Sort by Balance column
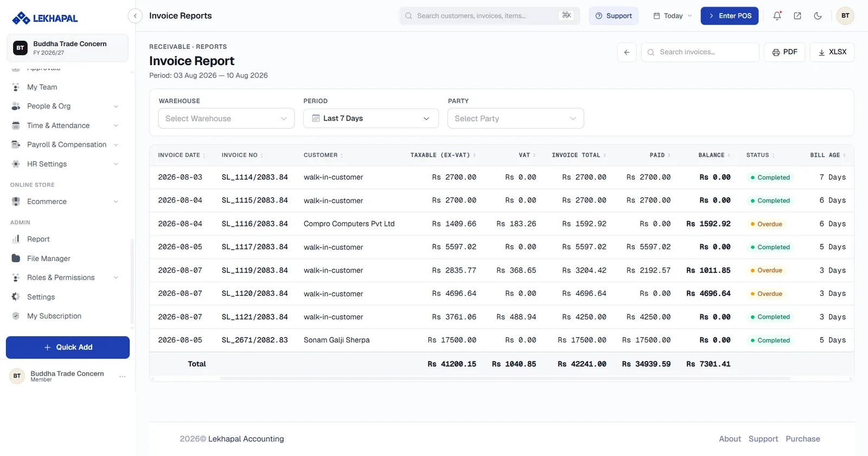Image resolution: width=868 pixels, height=456 pixels. point(714,155)
